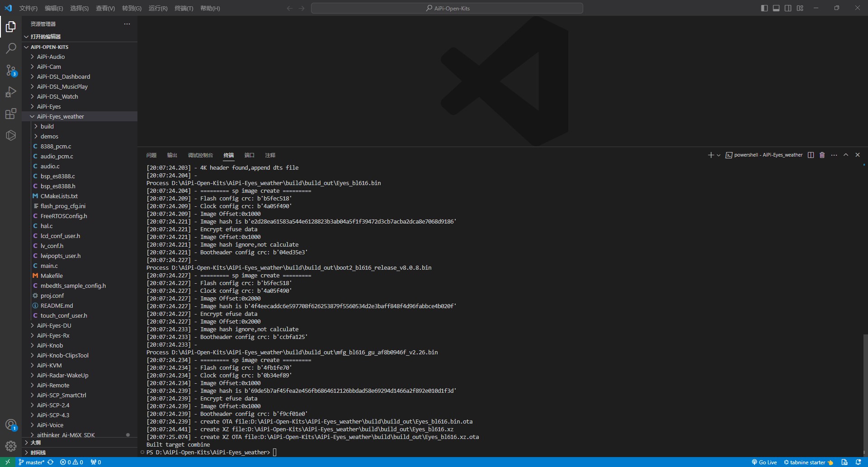
Task: Start Go Live server
Action: [x=764, y=462]
